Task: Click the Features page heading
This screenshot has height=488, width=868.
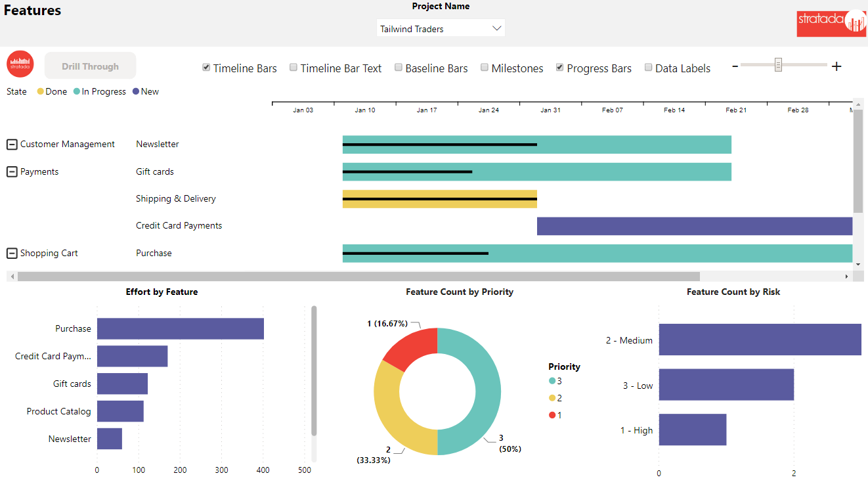Action: pyautogui.click(x=33, y=11)
